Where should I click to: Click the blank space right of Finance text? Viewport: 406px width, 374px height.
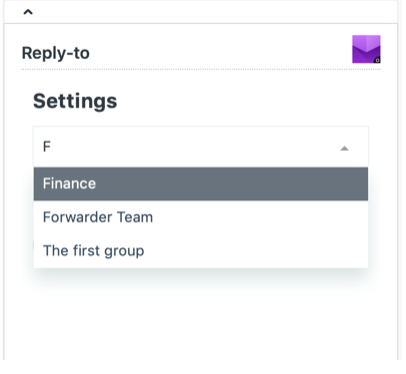232,184
